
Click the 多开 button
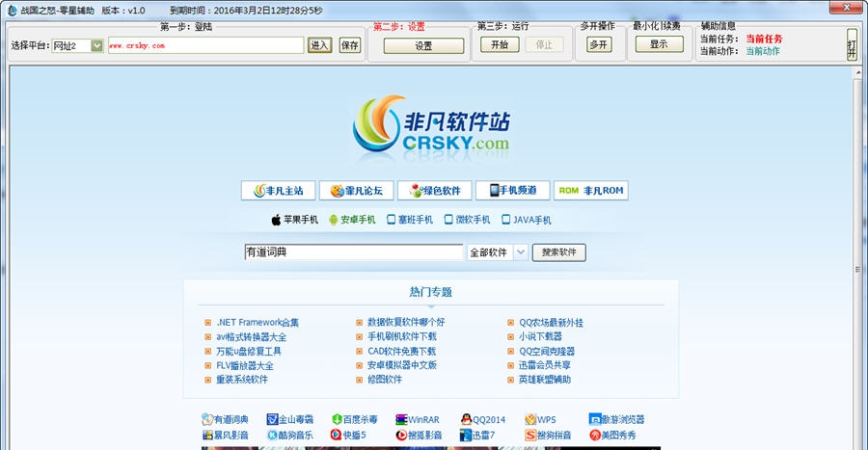599,44
